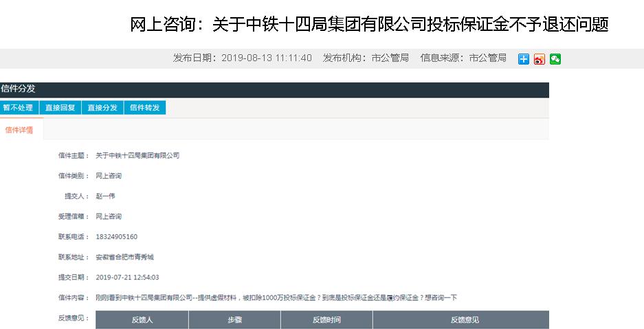The height and width of the screenshot is (329, 644).
Task: Select the submitter name 赵一伟
Action: (105, 196)
